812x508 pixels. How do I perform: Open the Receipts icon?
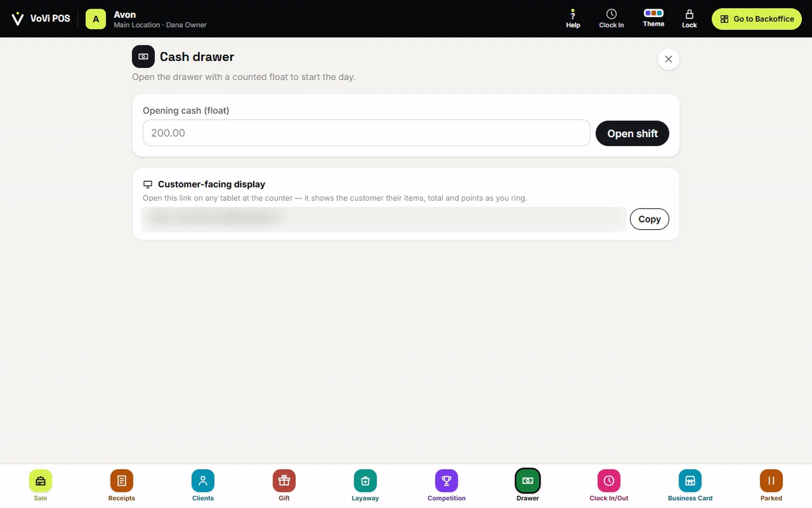click(122, 481)
